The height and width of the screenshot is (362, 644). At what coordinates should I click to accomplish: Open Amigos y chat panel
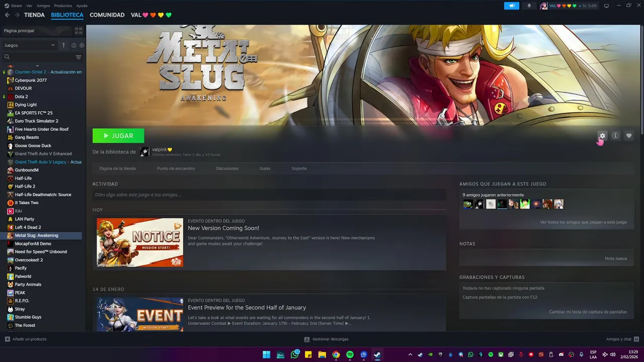coord(622,339)
